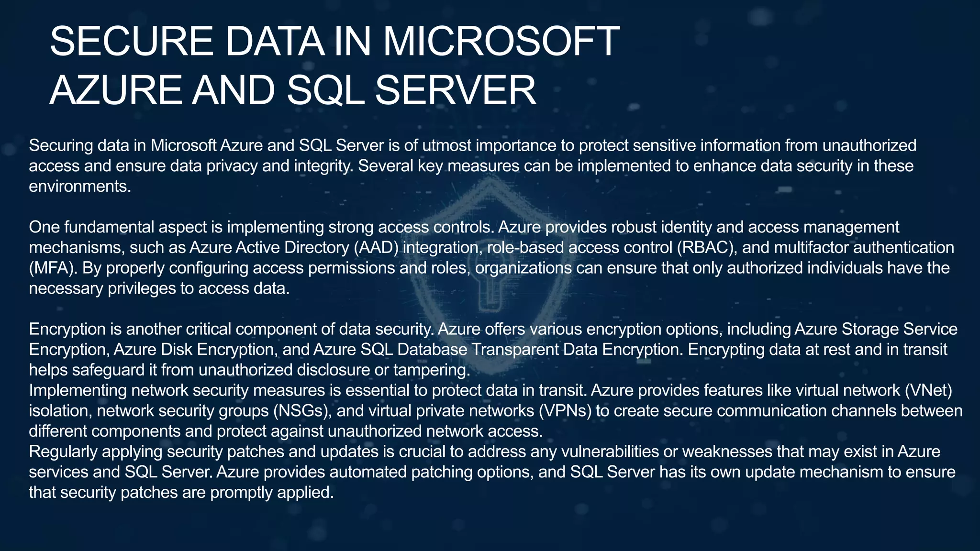Click the title line 'SECURE DATA IN MICROSOFT'
Viewport: 980px width, 551px height.
coord(335,42)
